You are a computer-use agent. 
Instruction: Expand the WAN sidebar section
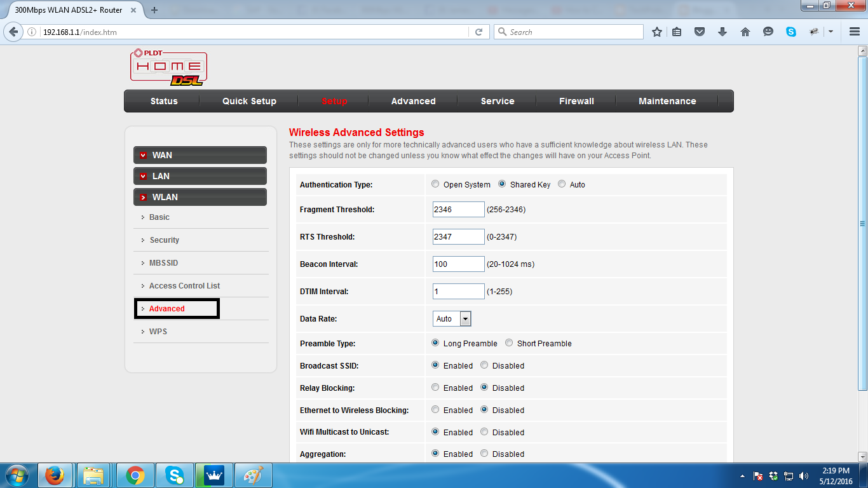[x=200, y=155]
